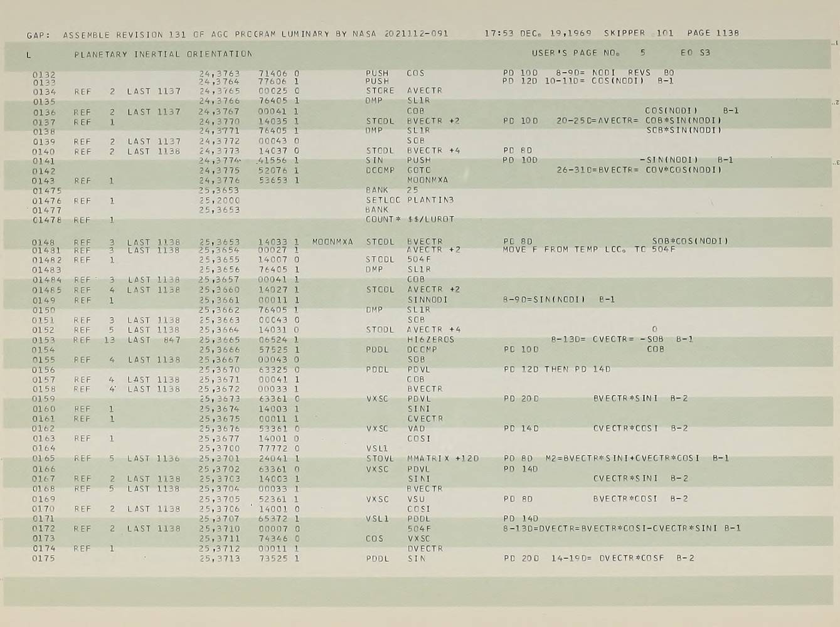
Task: Select the 'VSU' operand on line 0169
Action: pyautogui.click(x=416, y=499)
